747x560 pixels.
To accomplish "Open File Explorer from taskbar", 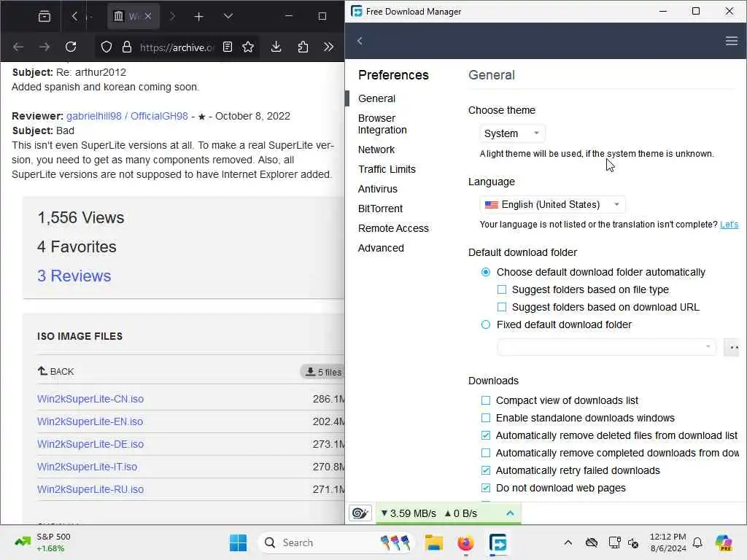I will point(433,542).
